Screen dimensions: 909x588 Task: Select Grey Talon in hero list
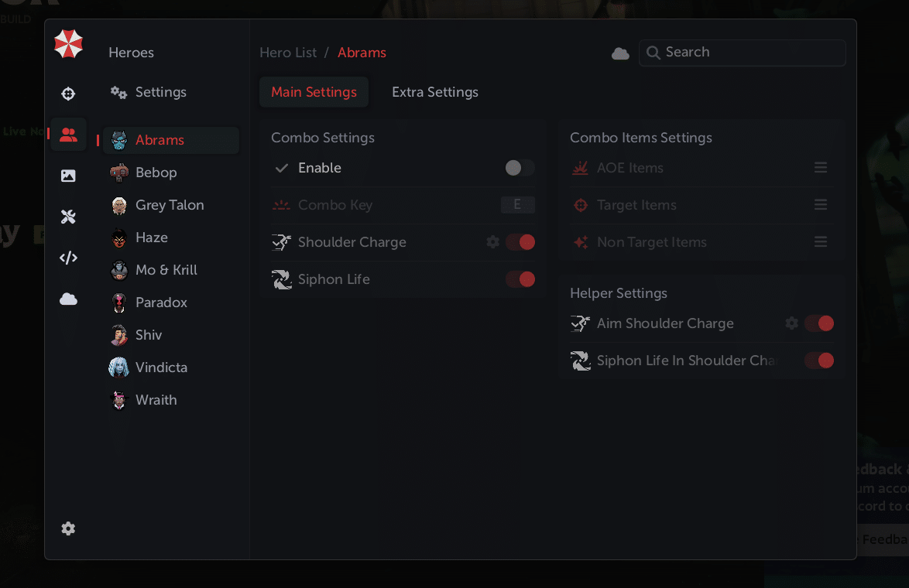[x=170, y=205]
